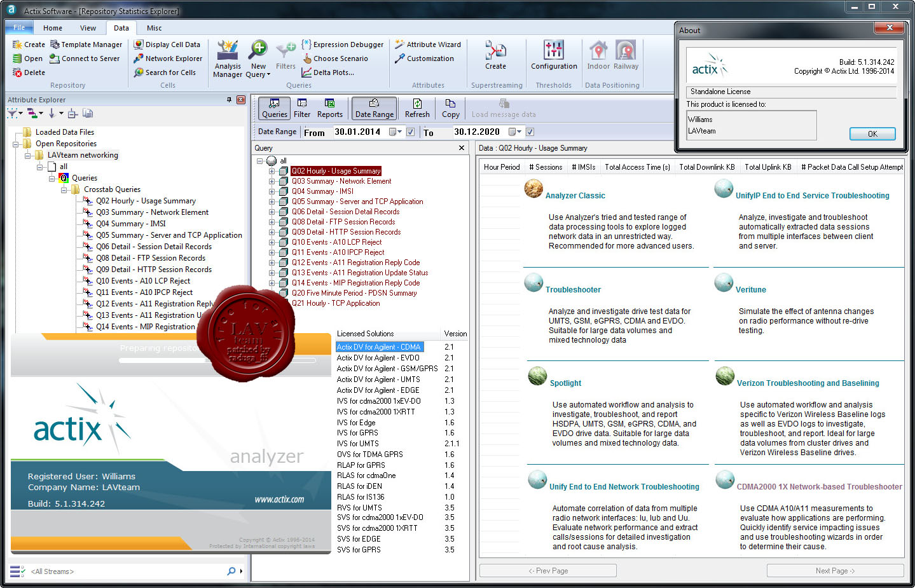Expand Q02 Hourly - Usage Summary in the Query pane

(272, 171)
